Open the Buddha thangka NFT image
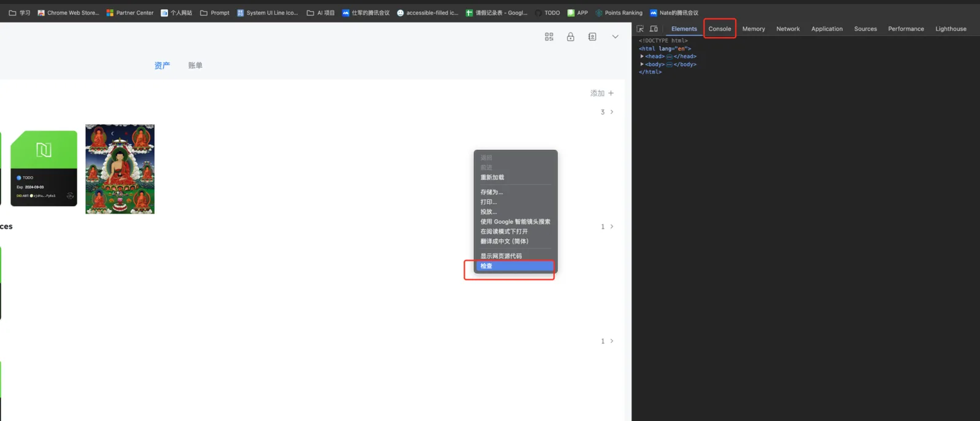 coord(120,169)
